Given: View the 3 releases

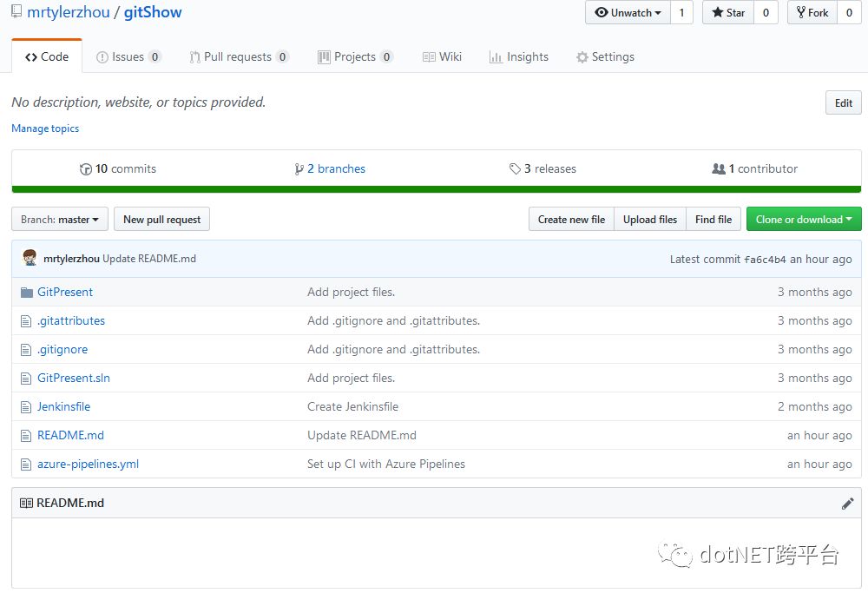Looking at the screenshot, I should [x=543, y=169].
